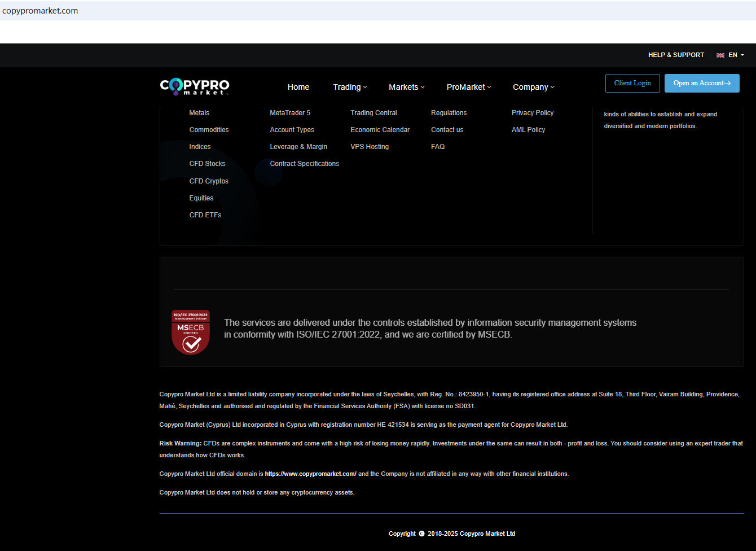Click the UK flag language icon
This screenshot has width=756, height=551.
pos(720,55)
